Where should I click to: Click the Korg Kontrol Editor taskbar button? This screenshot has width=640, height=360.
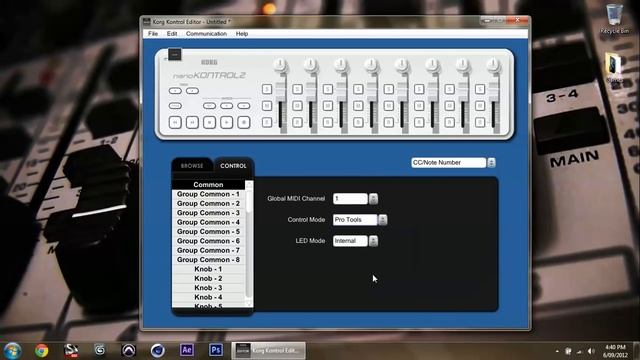point(269,351)
